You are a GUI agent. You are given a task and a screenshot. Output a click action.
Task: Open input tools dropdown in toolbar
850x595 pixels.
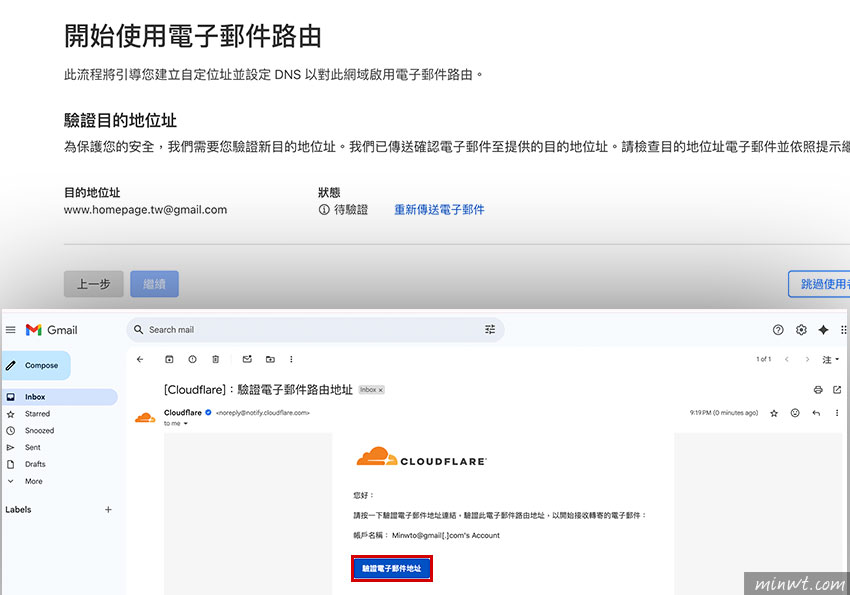coord(830,359)
